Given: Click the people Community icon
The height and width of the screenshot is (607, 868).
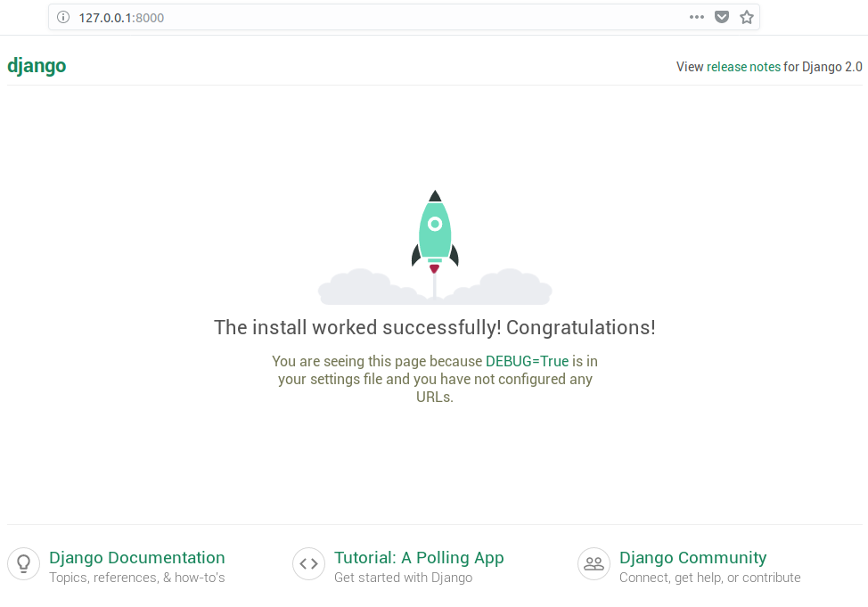Looking at the screenshot, I should pyautogui.click(x=594, y=563).
